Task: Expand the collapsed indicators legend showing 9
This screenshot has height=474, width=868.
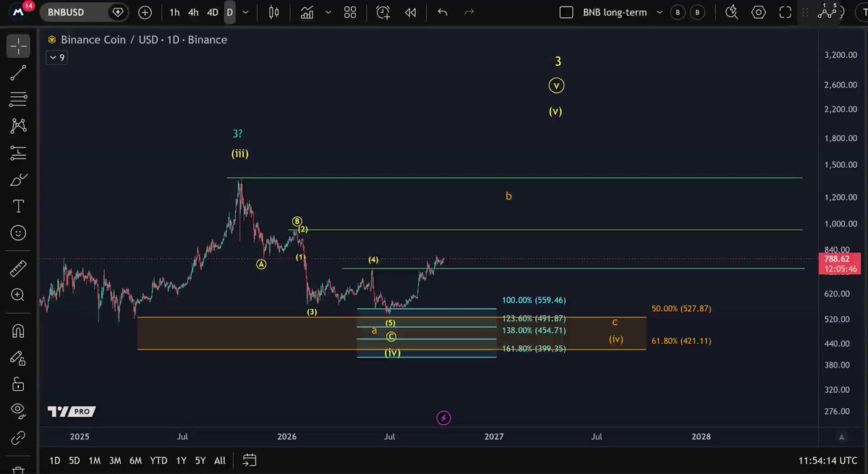Action: [x=57, y=58]
